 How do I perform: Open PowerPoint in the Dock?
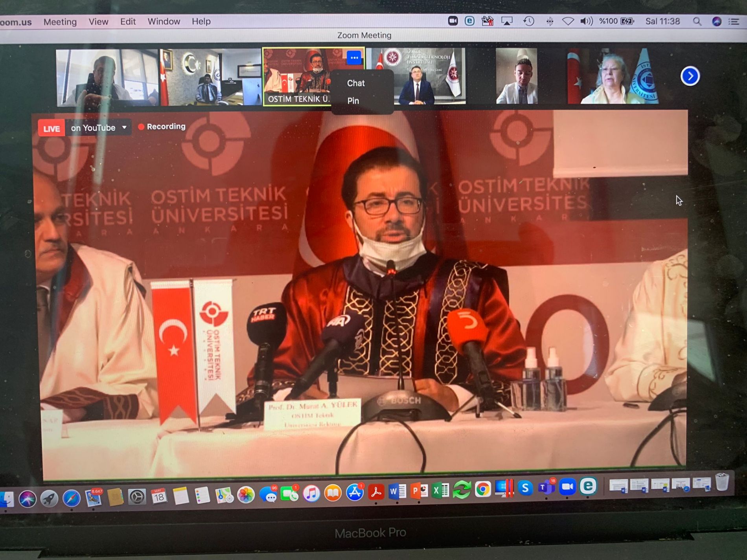(x=419, y=491)
